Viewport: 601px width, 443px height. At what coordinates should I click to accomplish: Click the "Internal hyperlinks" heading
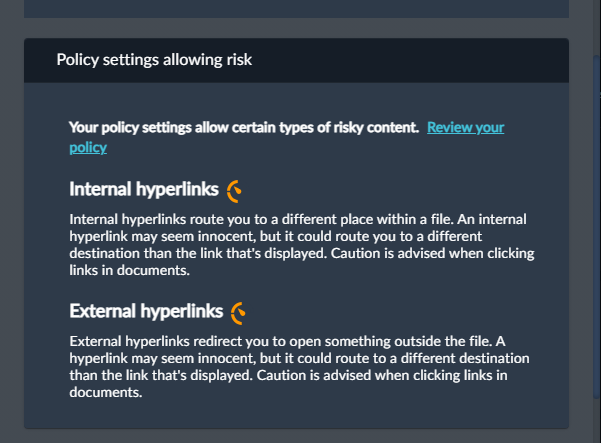(x=144, y=189)
